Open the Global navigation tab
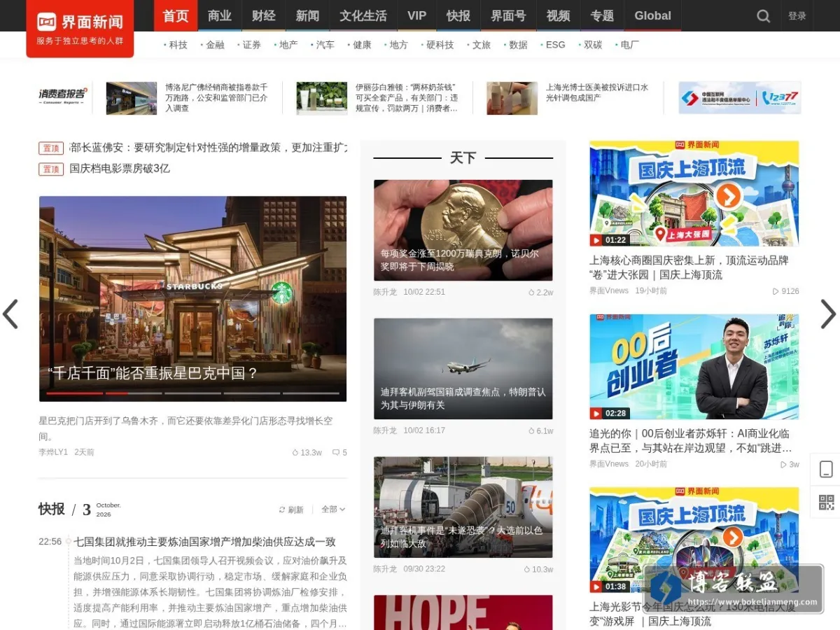This screenshot has width=840, height=630. coord(653,15)
